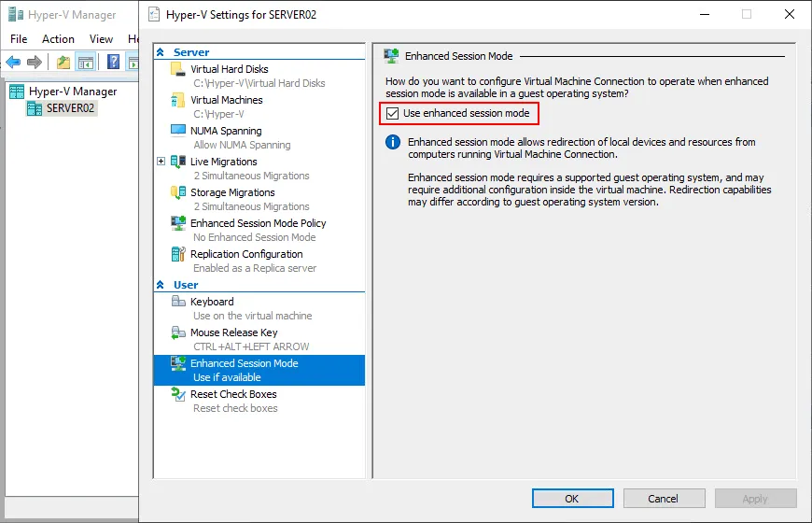Select Storage Migrations setting
This screenshot has width=812, height=523.
pos(232,192)
